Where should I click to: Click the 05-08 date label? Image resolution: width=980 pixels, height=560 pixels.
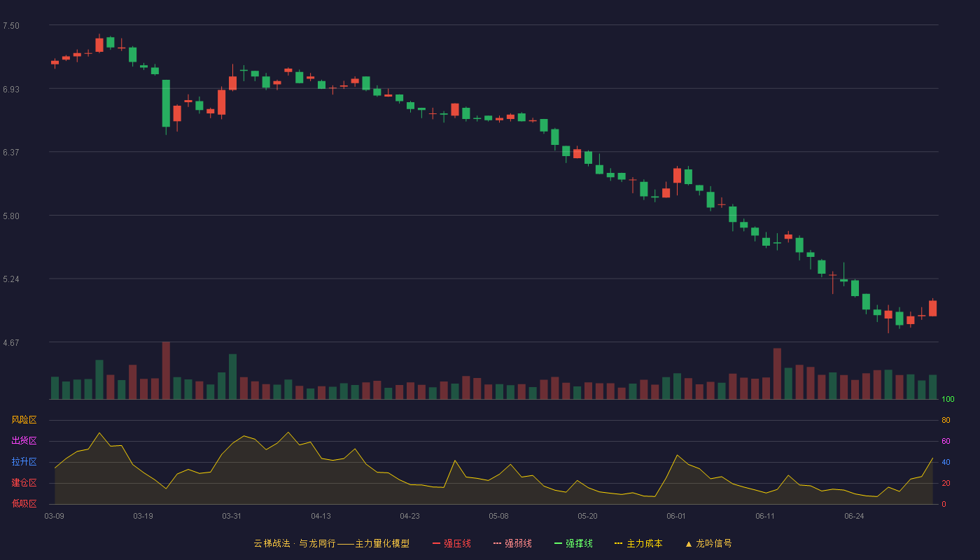(498, 516)
